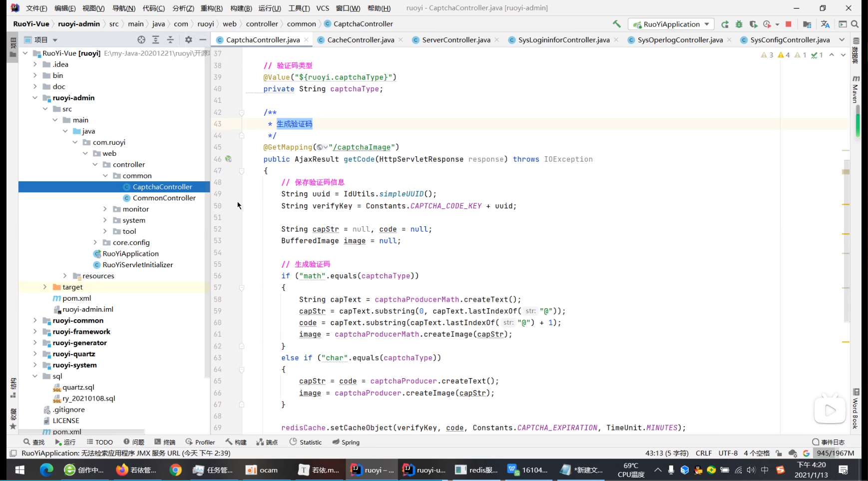868x481 pixels.
Task: Open profiler options dropdown arrow
Action: [x=777, y=24]
